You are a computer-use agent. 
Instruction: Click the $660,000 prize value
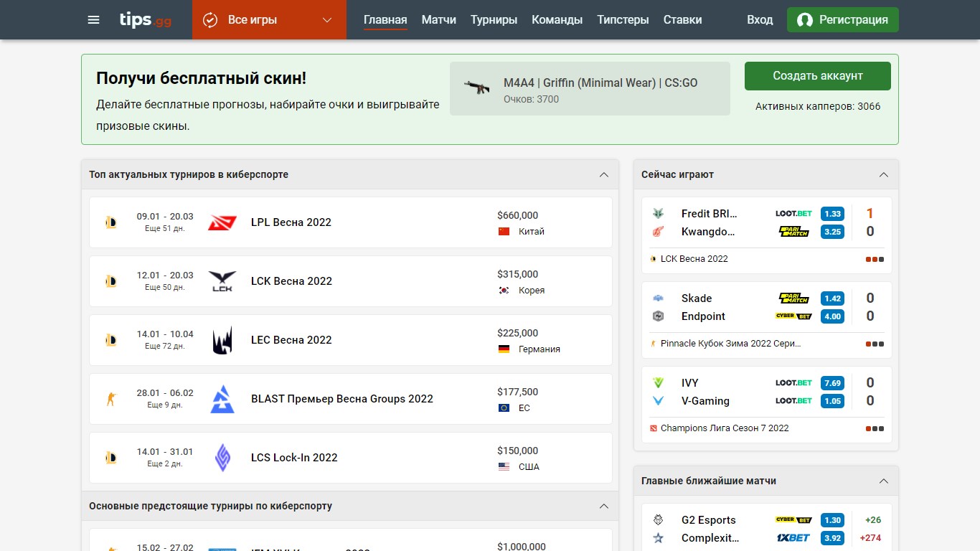pyautogui.click(x=517, y=215)
